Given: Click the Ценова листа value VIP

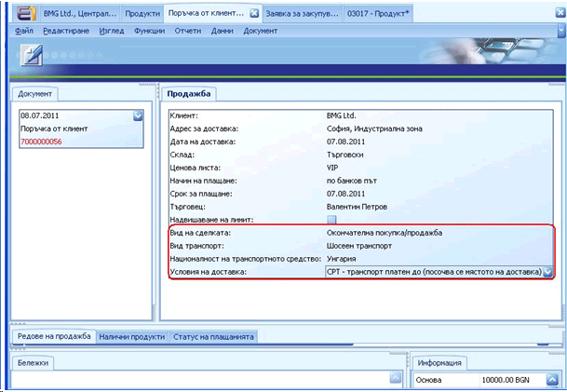Looking at the screenshot, I should tap(332, 168).
